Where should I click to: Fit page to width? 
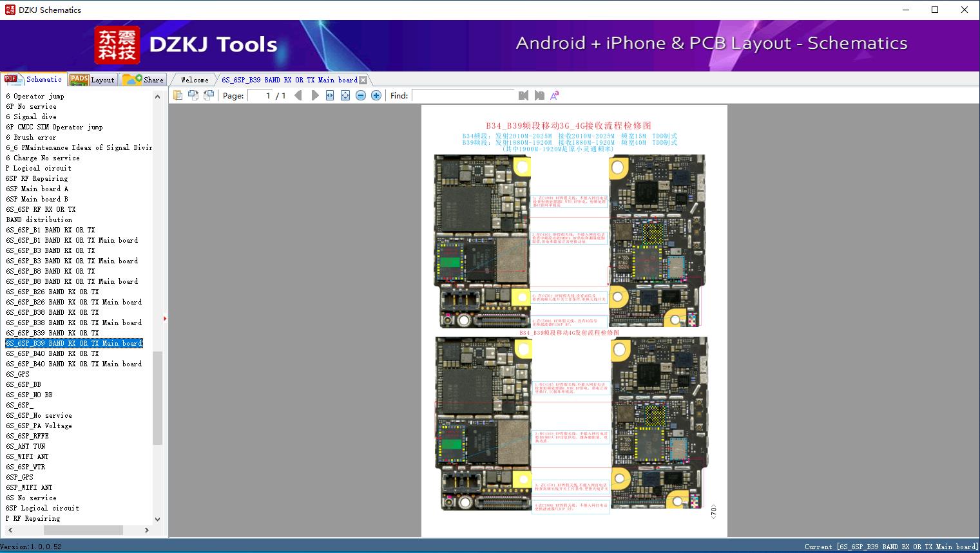(330, 95)
